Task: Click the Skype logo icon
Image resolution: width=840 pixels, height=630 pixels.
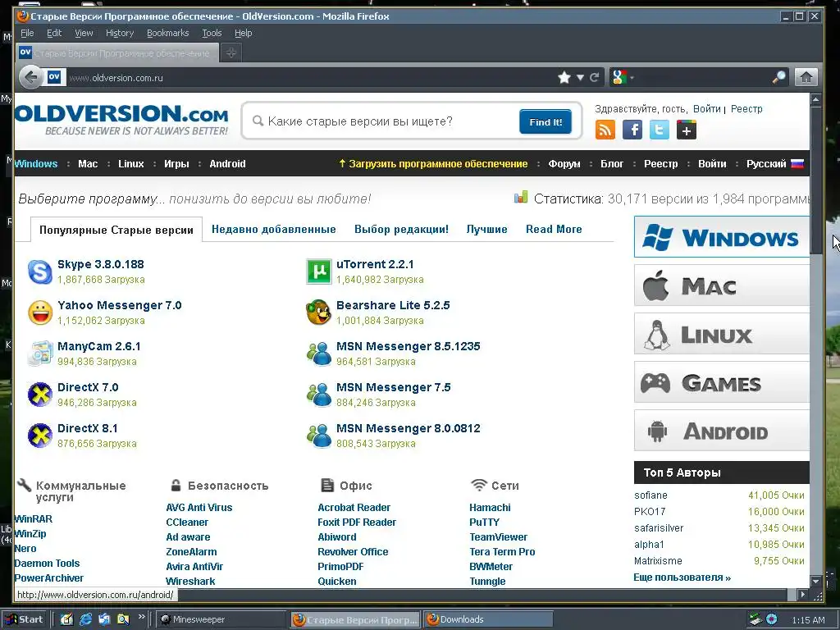Action: (x=39, y=272)
